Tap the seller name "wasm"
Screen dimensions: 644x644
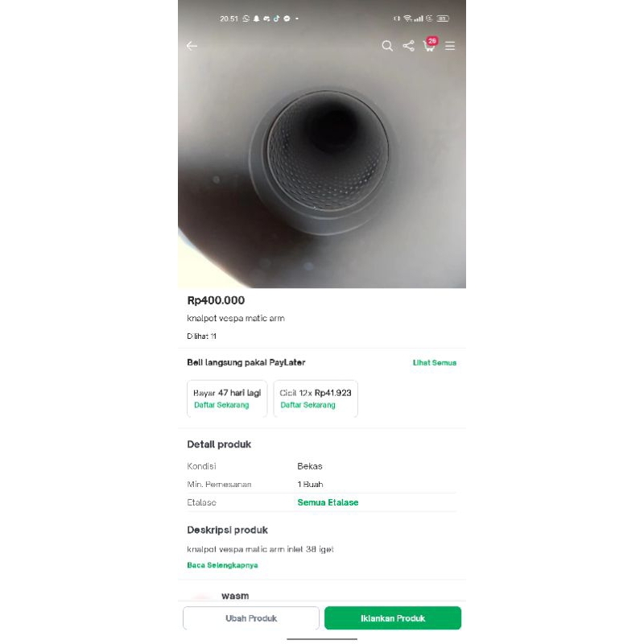tap(235, 596)
